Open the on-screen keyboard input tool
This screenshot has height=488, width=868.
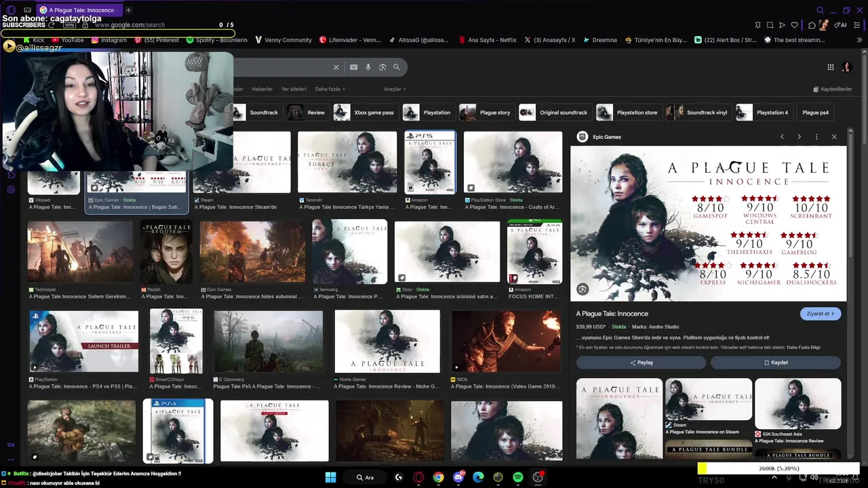click(x=353, y=67)
